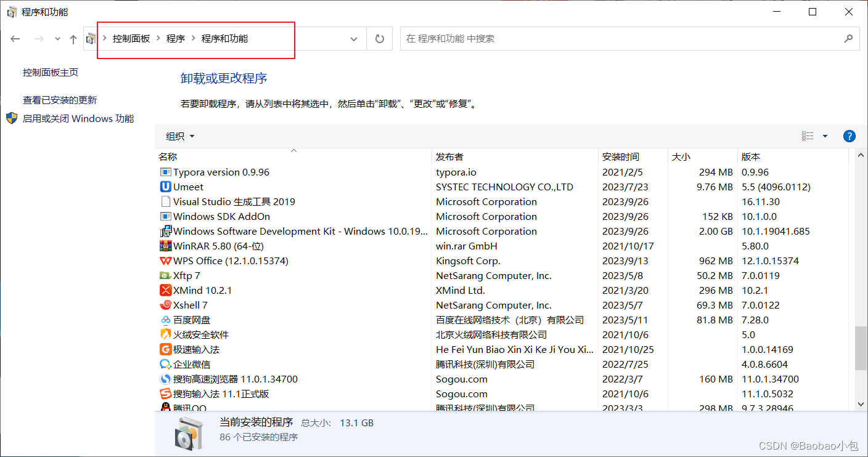The image size is (868, 457).
Task: Click the Visual Studio 生成工具 2019 icon
Action: (165, 202)
